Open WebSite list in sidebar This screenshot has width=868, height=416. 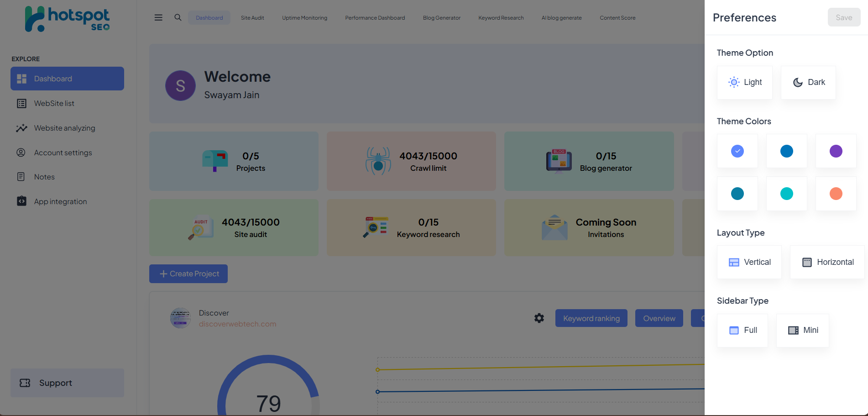[x=54, y=104]
